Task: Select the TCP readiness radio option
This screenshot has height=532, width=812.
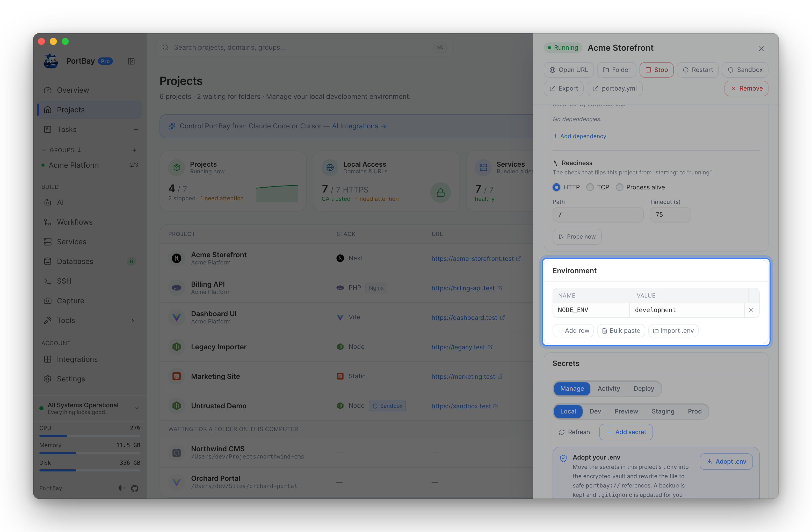Action: (x=590, y=187)
